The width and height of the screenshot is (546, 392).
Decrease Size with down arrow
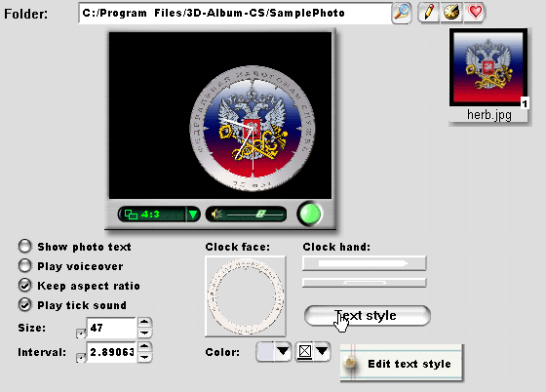(x=144, y=333)
